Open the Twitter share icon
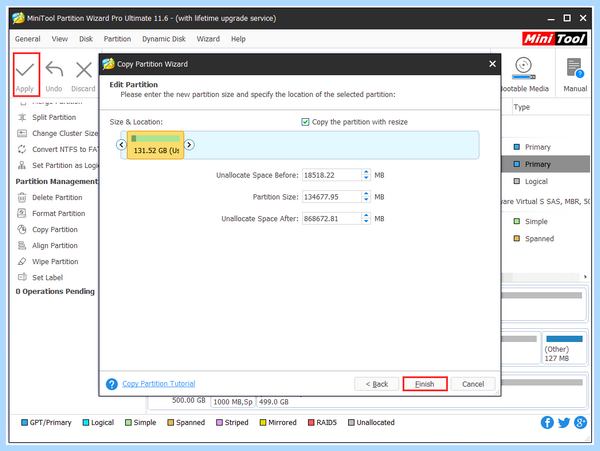The image size is (600, 451). (564, 423)
